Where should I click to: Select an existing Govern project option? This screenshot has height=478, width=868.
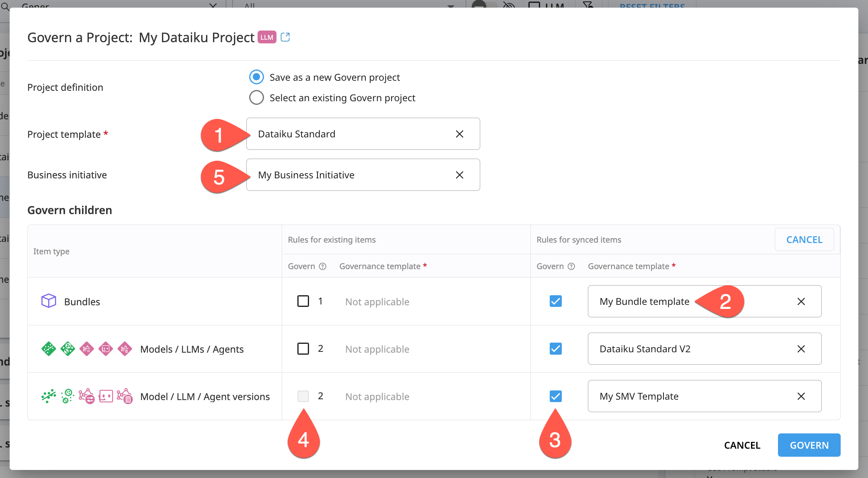[256, 98]
